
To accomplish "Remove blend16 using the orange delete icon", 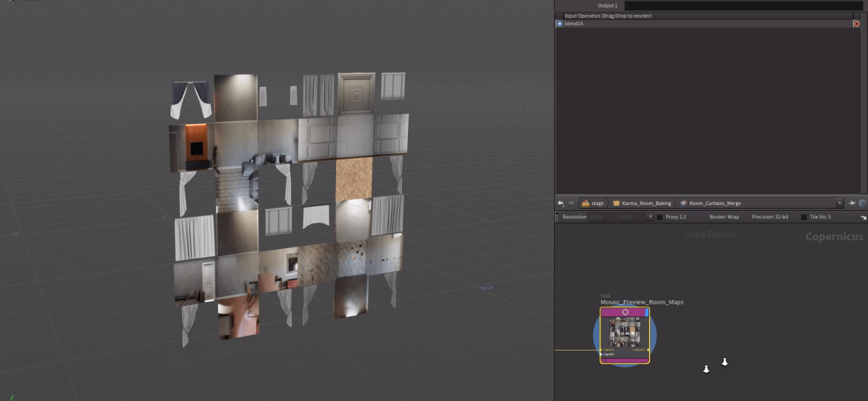I will 856,24.
